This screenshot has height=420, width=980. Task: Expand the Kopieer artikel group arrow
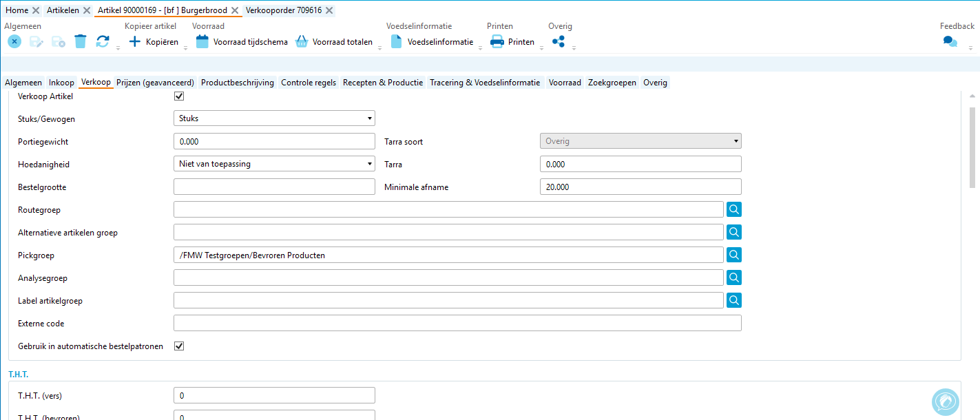pyautogui.click(x=186, y=48)
